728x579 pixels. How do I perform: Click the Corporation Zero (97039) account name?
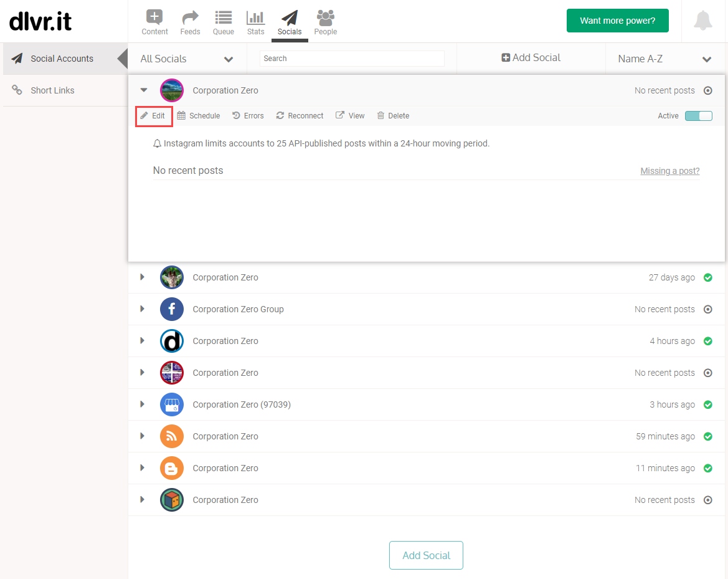coord(242,404)
